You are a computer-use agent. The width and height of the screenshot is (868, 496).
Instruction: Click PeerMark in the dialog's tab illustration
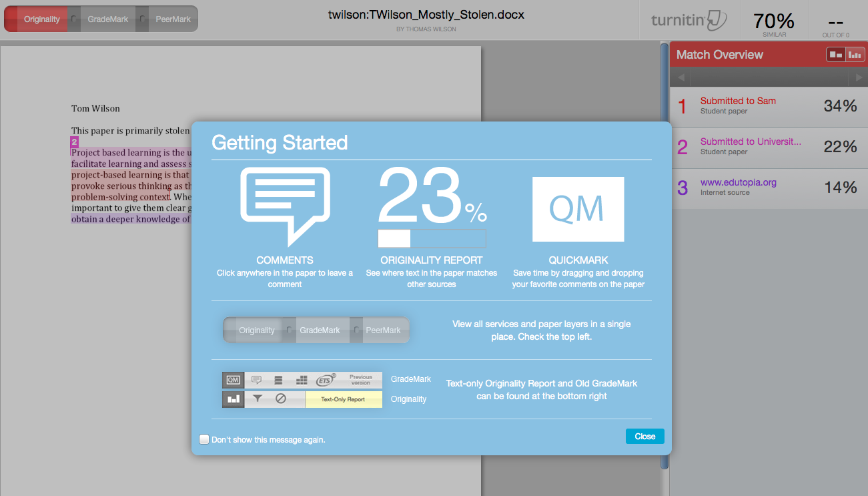tap(383, 330)
